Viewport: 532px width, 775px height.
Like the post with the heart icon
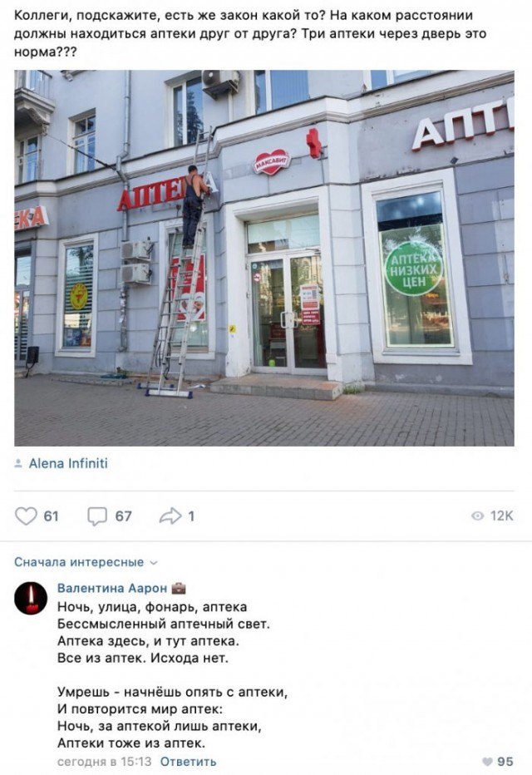(x=26, y=516)
